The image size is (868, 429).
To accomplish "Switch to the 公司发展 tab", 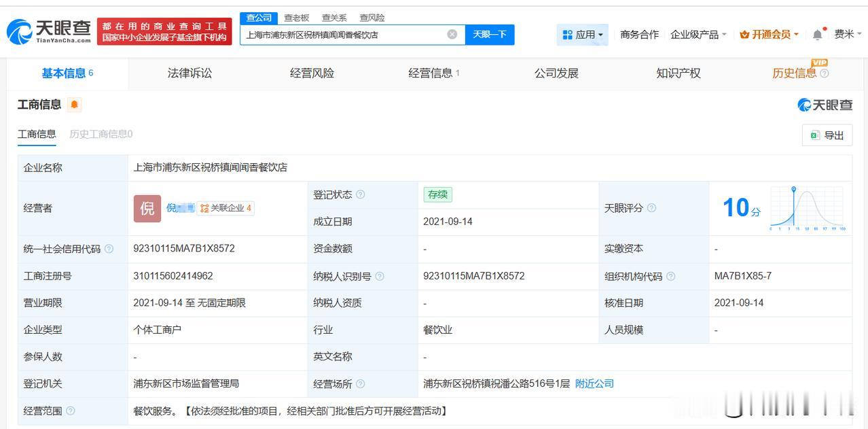I will [556, 73].
